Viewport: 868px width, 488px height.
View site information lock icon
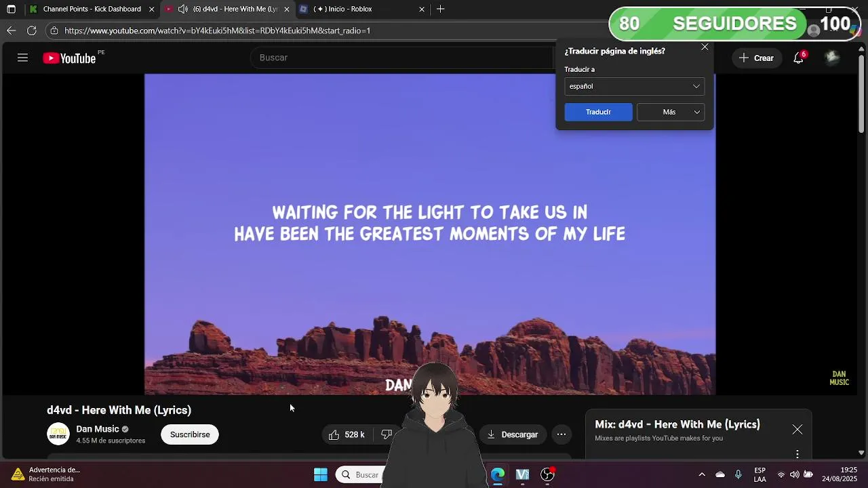pyautogui.click(x=54, y=30)
